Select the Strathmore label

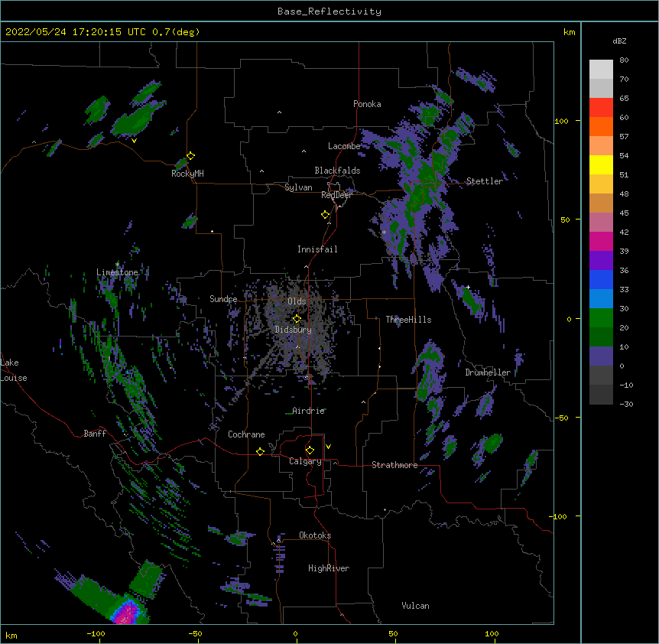pos(394,465)
